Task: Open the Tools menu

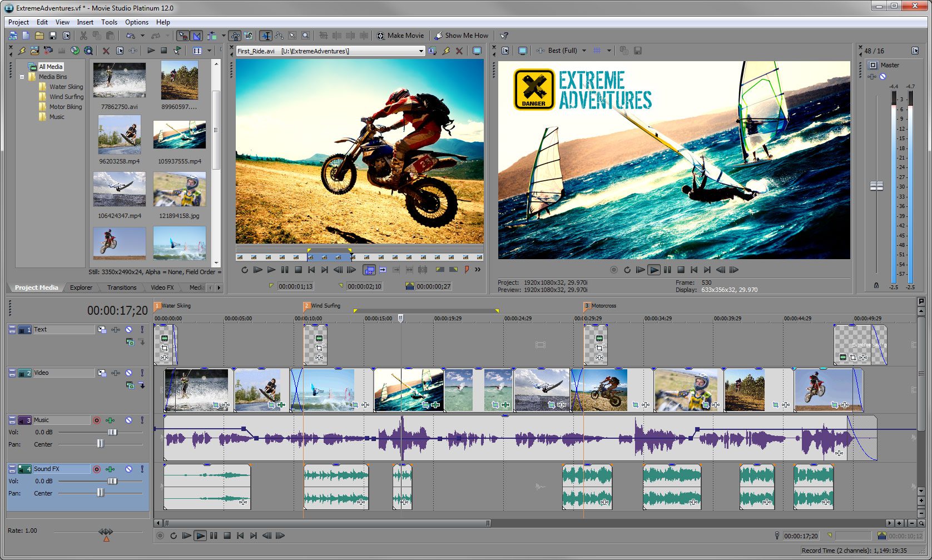Action: (x=109, y=22)
